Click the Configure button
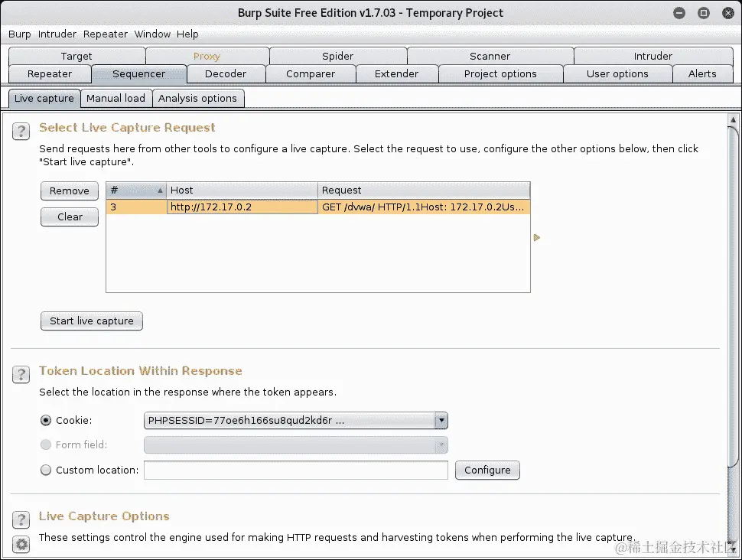Image resolution: width=742 pixels, height=560 pixels. tap(487, 470)
